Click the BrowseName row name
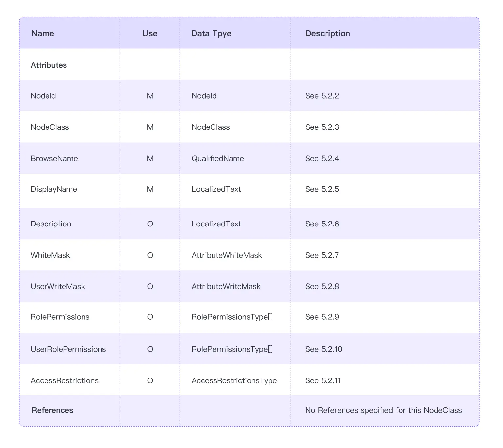Viewport: 503px width, 448px height. [x=54, y=159]
